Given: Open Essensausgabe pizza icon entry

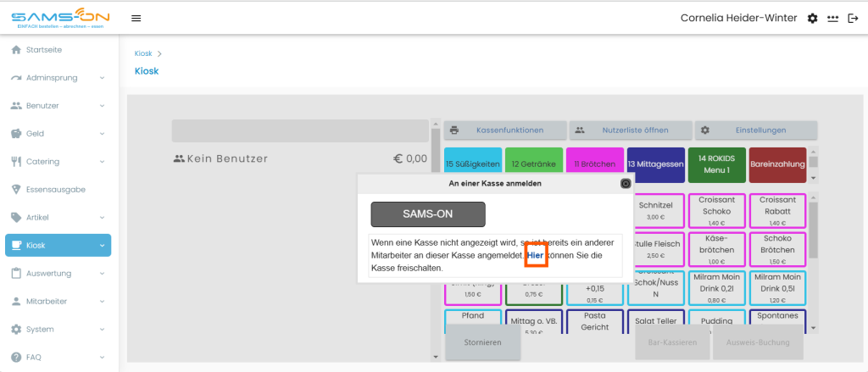Looking at the screenshot, I should point(16,189).
